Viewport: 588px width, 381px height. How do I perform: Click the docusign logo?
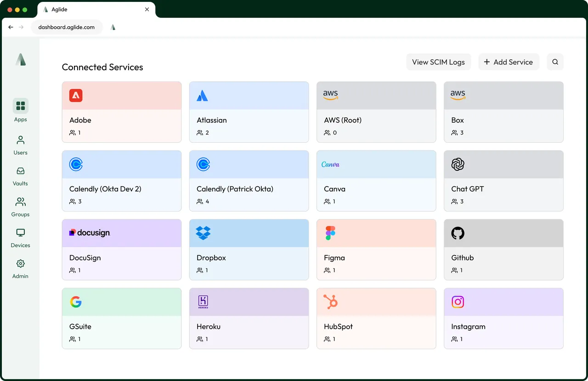pyautogui.click(x=90, y=233)
